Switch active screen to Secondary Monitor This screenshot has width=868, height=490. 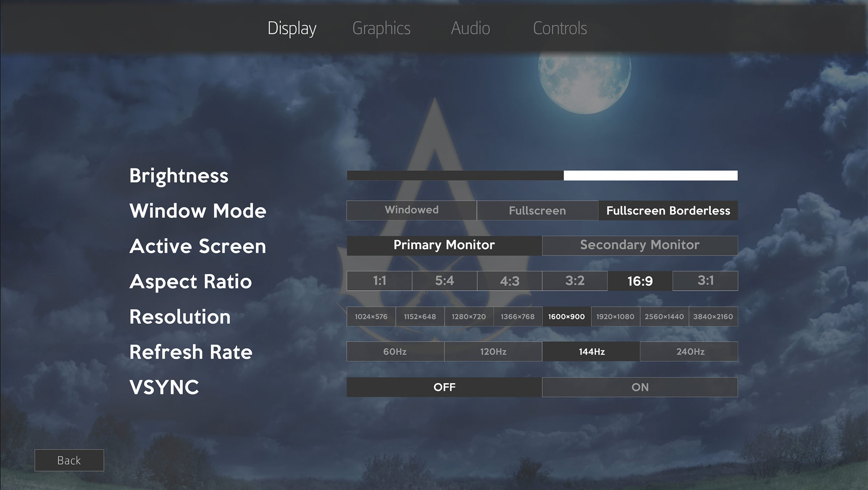click(x=640, y=245)
